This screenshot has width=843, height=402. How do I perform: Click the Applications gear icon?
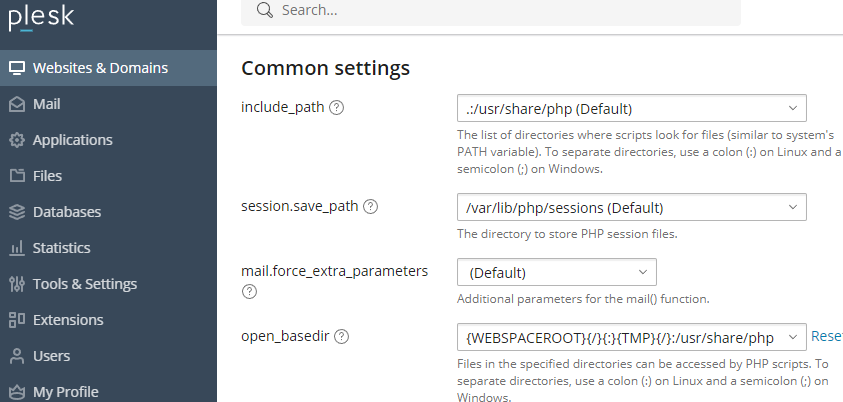click(x=16, y=140)
